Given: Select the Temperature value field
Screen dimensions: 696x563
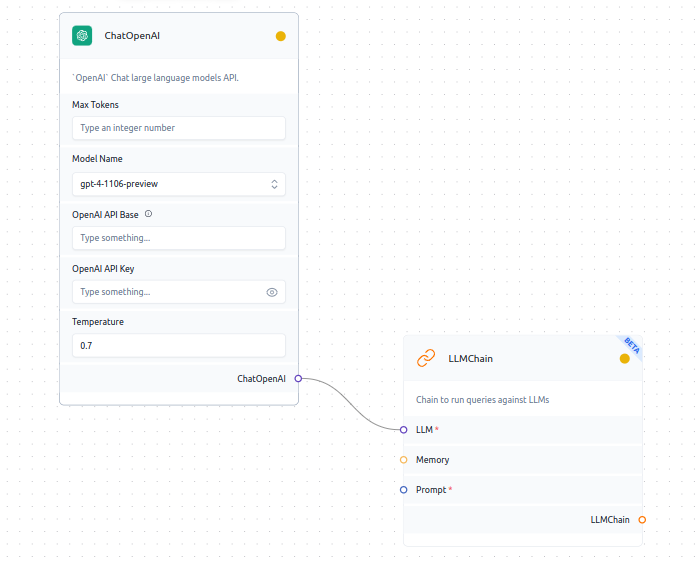Looking at the screenshot, I should pyautogui.click(x=178, y=346).
